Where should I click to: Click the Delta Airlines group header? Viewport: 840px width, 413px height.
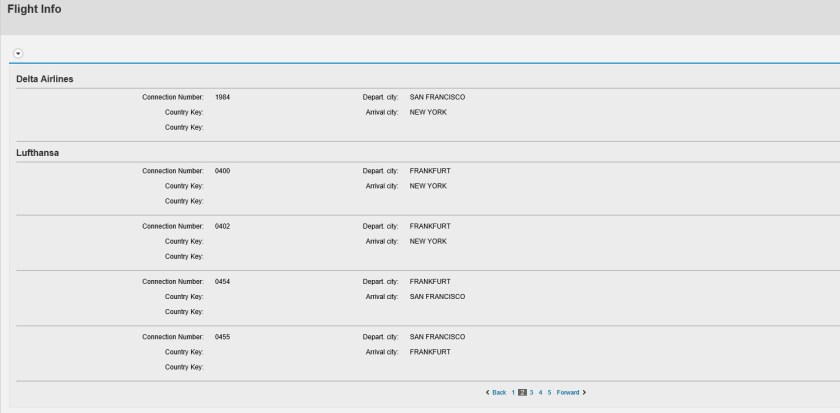point(45,78)
